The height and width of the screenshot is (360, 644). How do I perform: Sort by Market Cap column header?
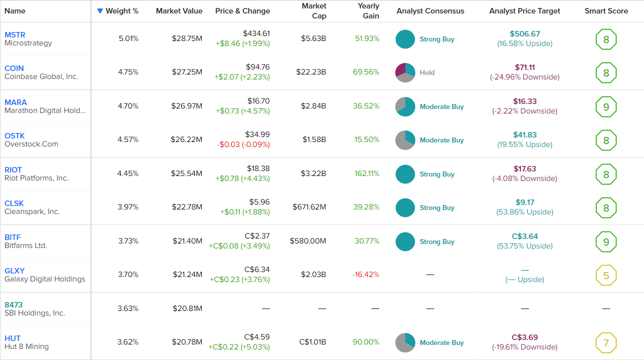click(x=314, y=11)
